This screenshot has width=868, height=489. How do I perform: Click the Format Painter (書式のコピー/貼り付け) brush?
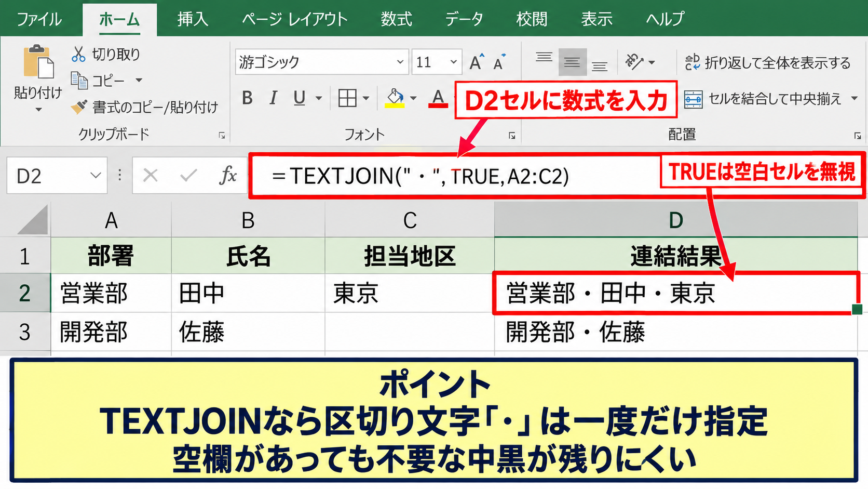79,107
